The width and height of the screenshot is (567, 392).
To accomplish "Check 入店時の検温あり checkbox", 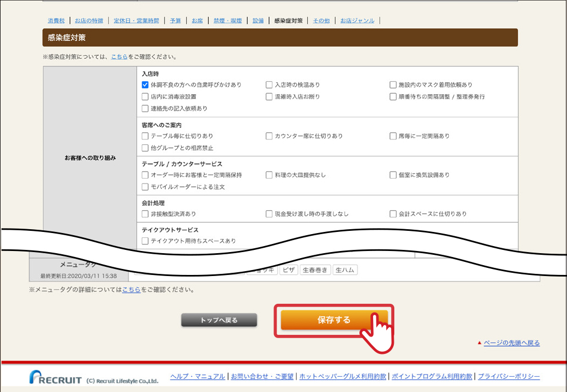I will 269,84.
